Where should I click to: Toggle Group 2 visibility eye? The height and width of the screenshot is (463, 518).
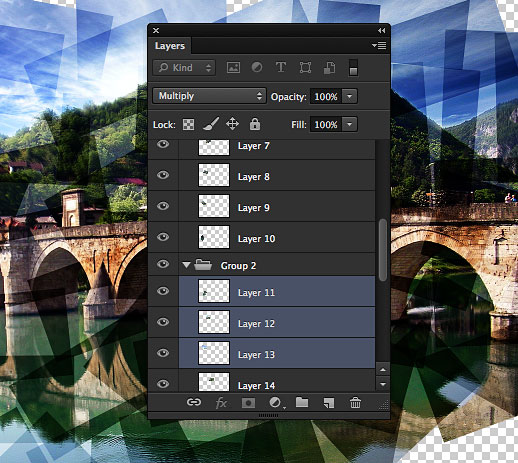point(163,264)
